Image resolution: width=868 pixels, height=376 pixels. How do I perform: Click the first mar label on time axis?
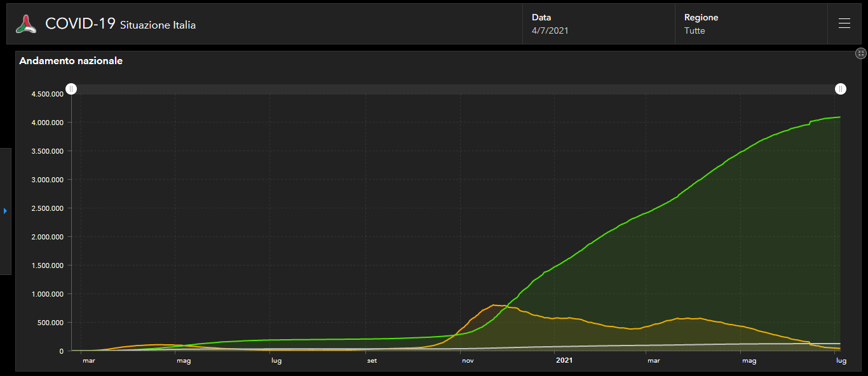click(88, 361)
